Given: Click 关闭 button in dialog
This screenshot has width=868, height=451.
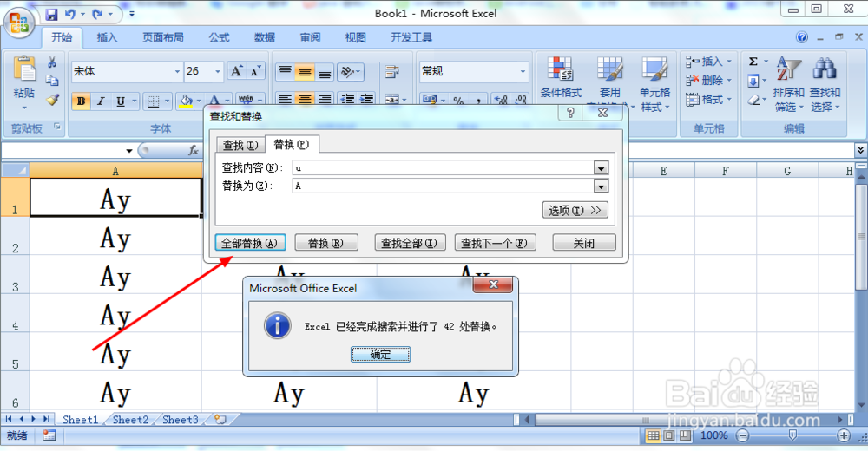Looking at the screenshot, I should point(584,243).
